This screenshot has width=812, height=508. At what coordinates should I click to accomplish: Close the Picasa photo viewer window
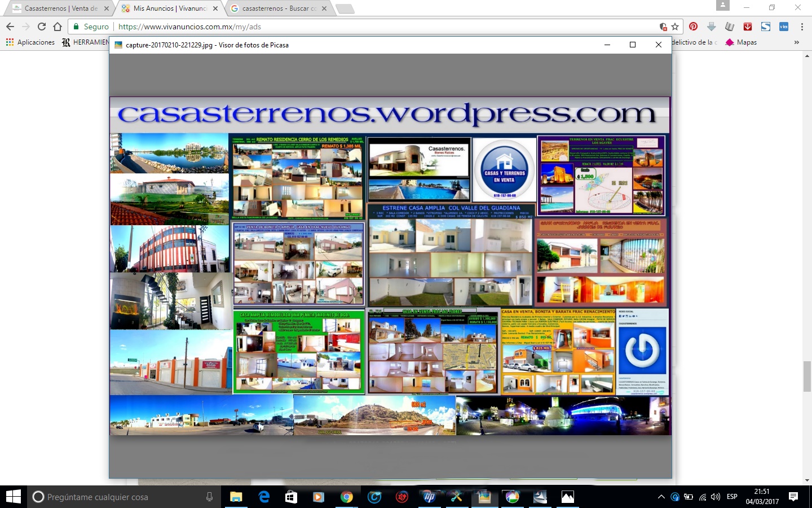pos(658,45)
